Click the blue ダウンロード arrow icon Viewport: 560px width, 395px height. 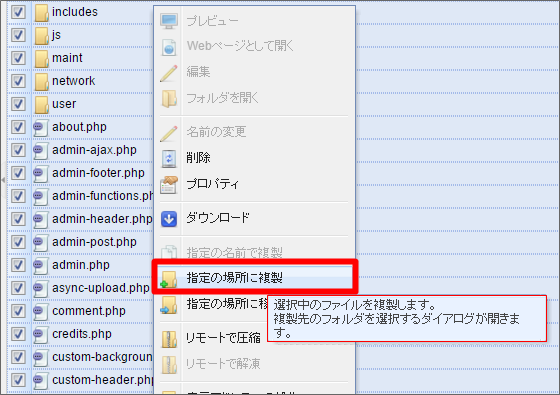pos(169,219)
